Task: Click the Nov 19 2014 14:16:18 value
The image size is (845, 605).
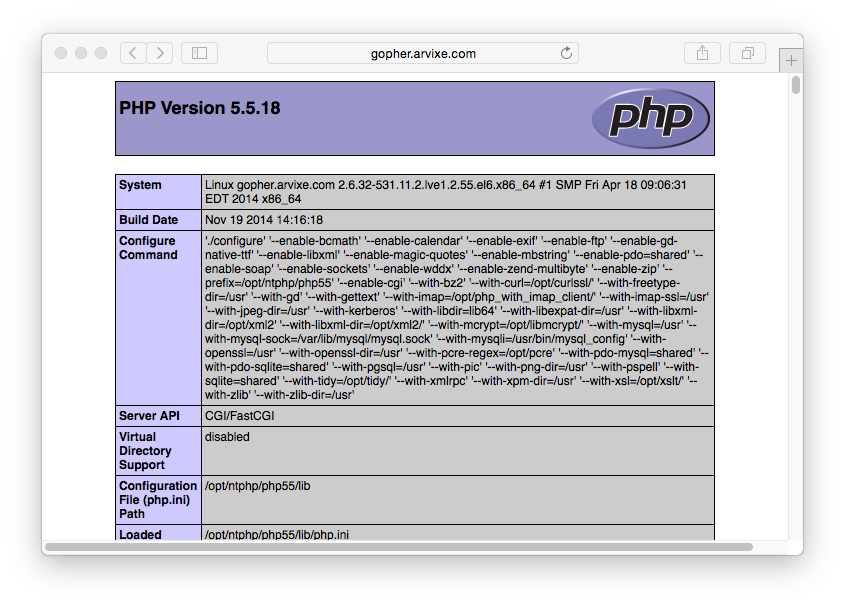Action: (264, 220)
